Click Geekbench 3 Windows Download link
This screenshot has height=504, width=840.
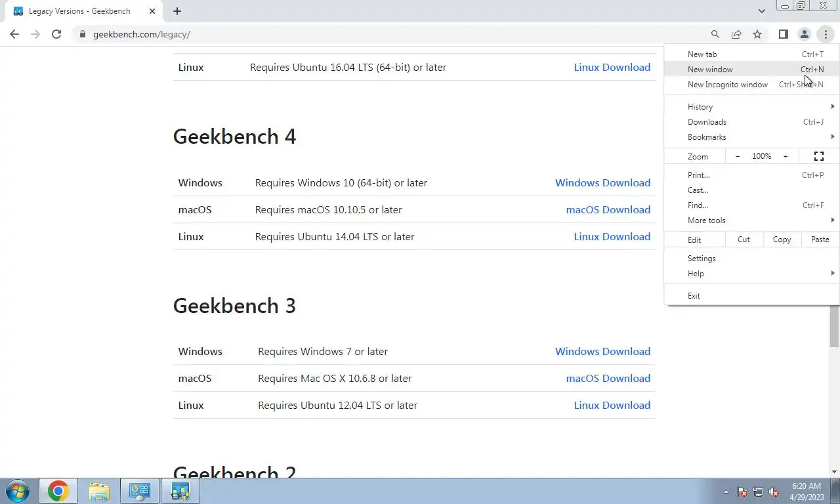[x=603, y=351]
